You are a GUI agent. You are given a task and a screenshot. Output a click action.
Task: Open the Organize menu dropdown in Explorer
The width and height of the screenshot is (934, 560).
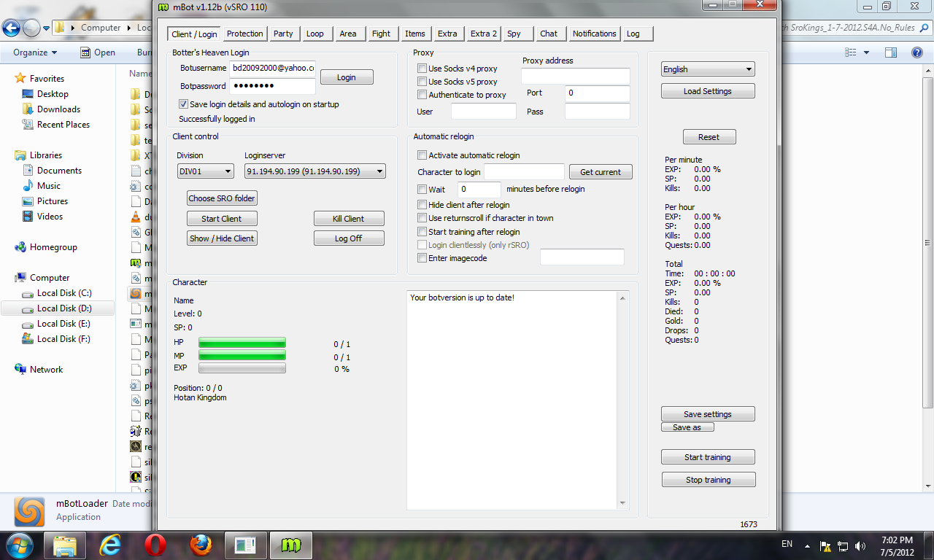pos(35,52)
